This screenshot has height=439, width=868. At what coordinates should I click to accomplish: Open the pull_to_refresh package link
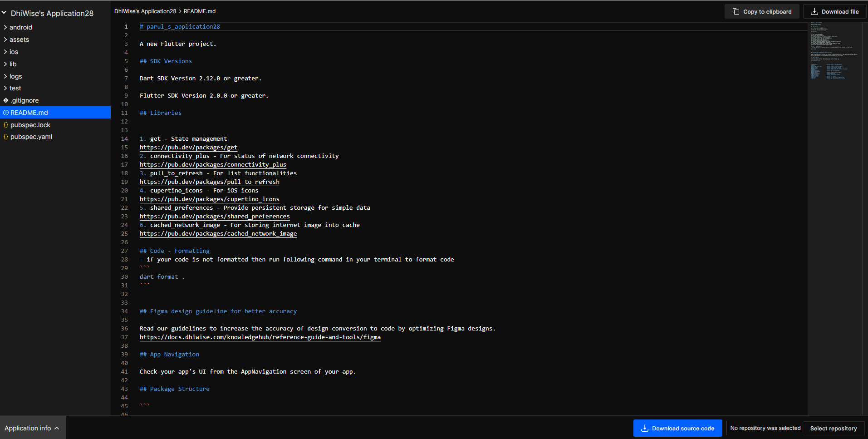[x=210, y=182]
